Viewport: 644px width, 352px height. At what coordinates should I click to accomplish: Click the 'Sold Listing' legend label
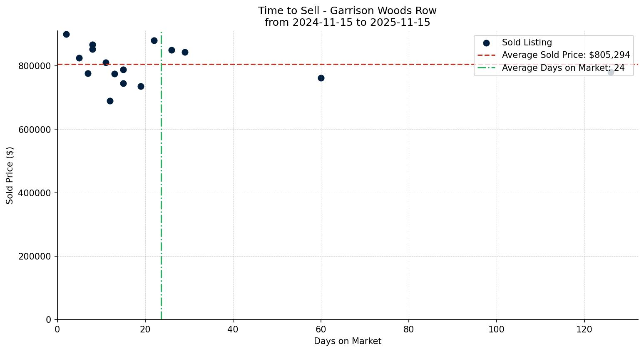pos(527,42)
